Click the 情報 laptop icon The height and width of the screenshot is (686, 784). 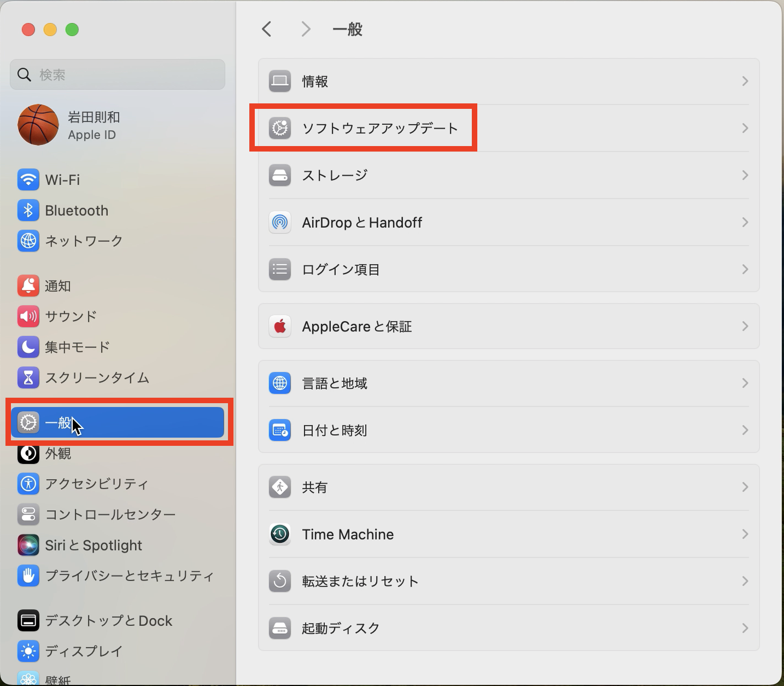pos(280,81)
